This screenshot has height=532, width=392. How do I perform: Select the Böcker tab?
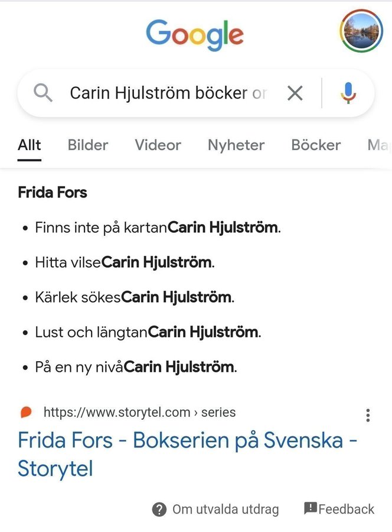click(316, 145)
